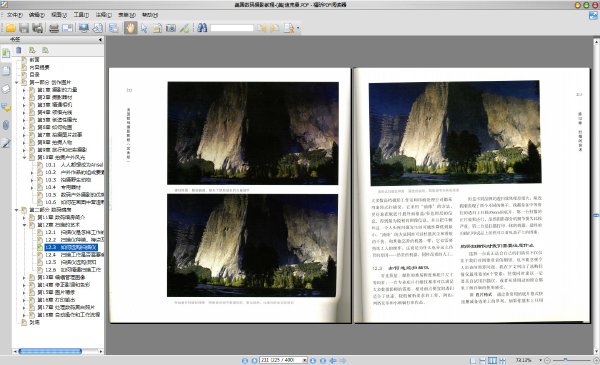Click the open folder toolbar icon
Screen dimensions: 600x365
[x=10, y=28]
